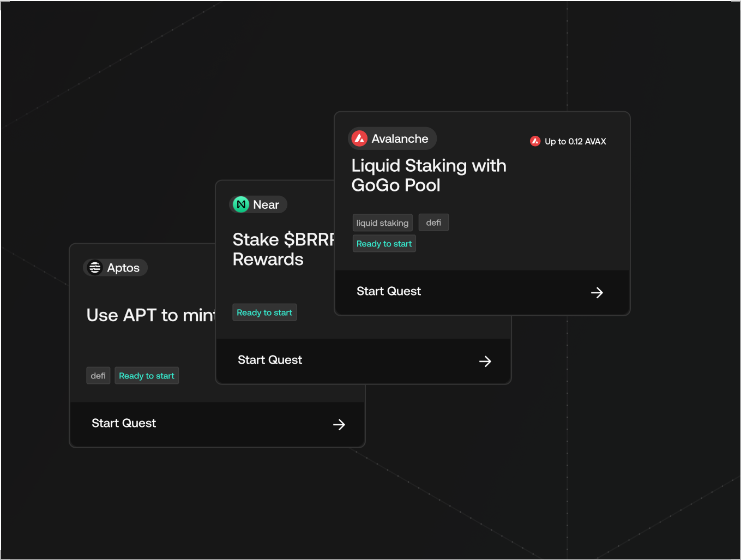This screenshot has height=560, width=741.
Task: Click 'Ready to start' status on Aptos card
Action: tap(147, 376)
